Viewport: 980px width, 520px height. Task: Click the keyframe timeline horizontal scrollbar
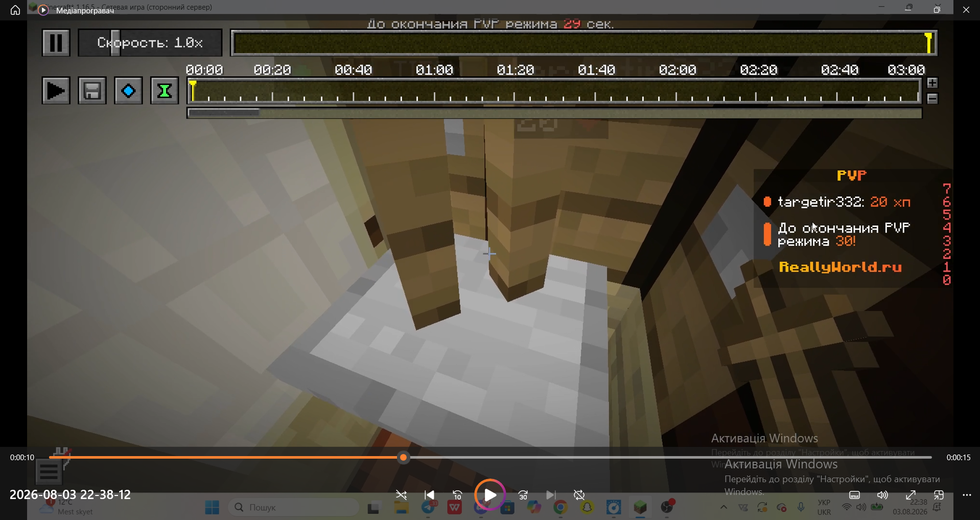224,113
